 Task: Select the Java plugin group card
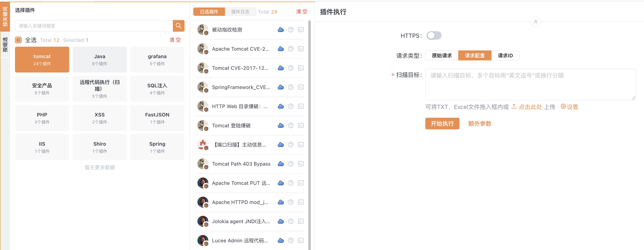[100, 60]
